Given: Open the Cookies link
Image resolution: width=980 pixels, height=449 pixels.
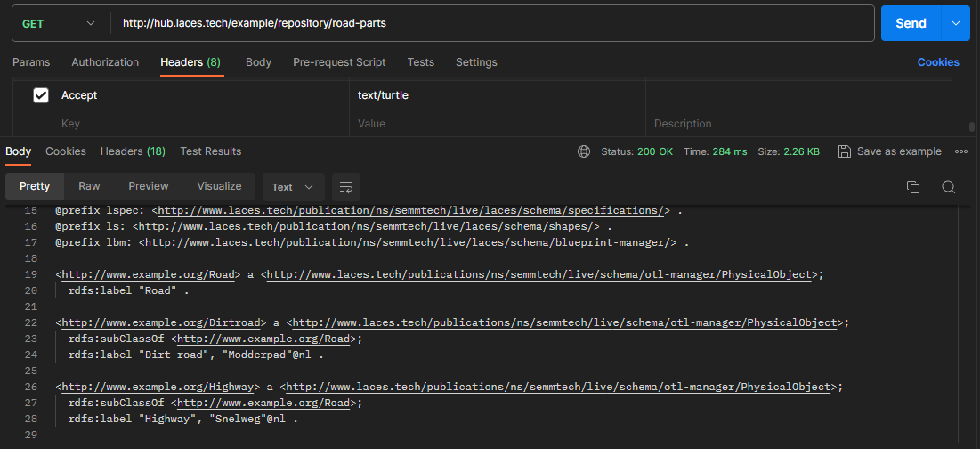Looking at the screenshot, I should pos(938,62).
